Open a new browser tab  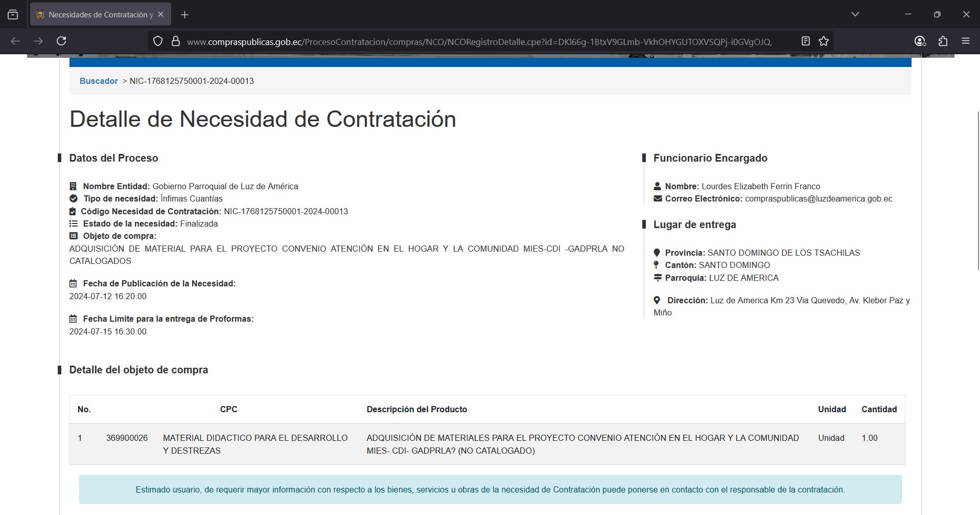coord(184,15)
